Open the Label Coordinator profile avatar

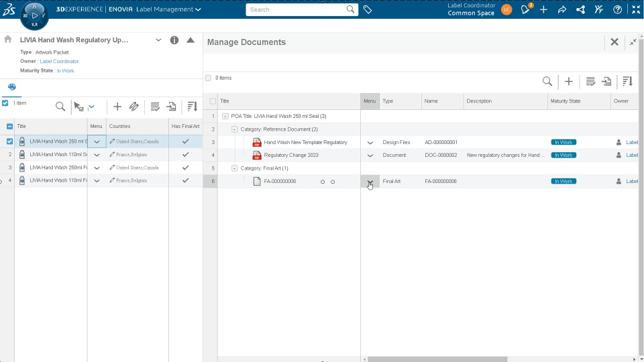[x=506, y=9]
